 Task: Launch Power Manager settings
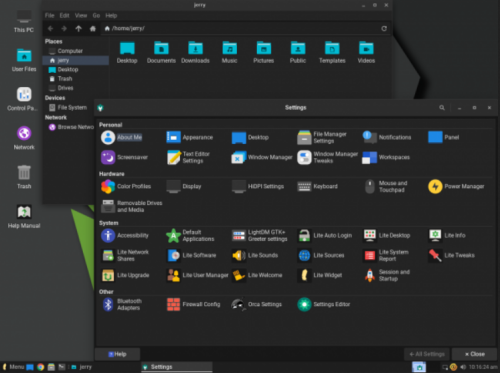(456, 186)
